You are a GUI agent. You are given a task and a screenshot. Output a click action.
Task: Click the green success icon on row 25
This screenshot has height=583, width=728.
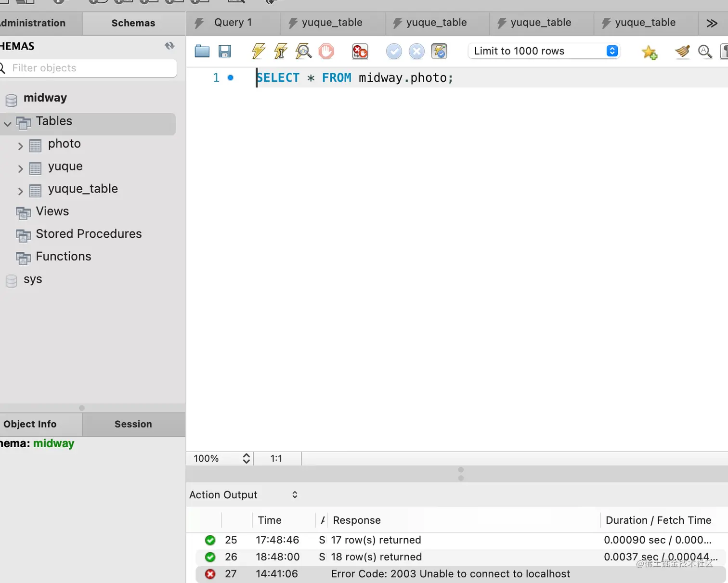tap(210, 540)
